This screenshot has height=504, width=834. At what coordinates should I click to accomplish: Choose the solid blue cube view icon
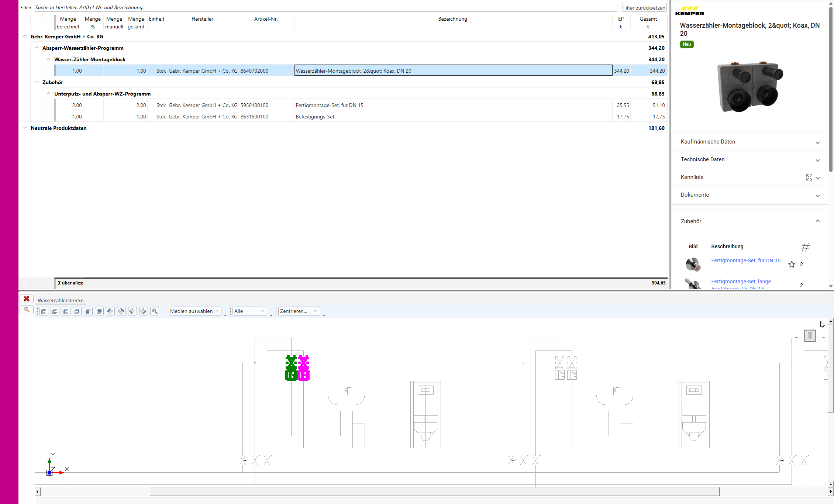pyautogui.click(x=88, y=311)
